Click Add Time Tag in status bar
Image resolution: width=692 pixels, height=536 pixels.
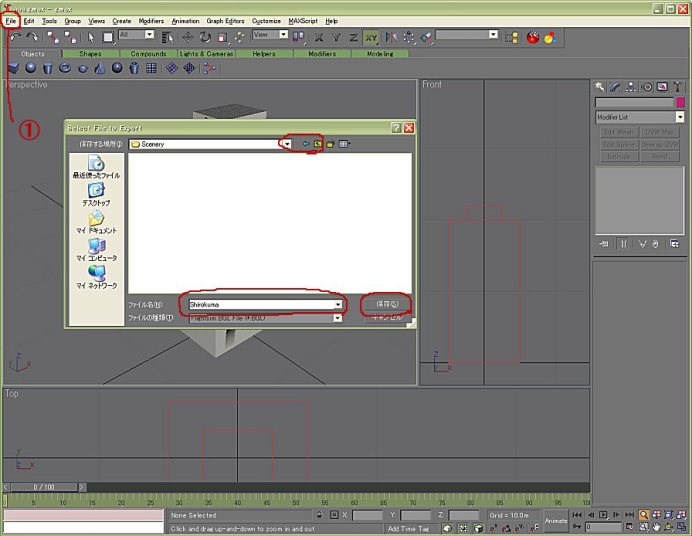click(x=408, y=528)
